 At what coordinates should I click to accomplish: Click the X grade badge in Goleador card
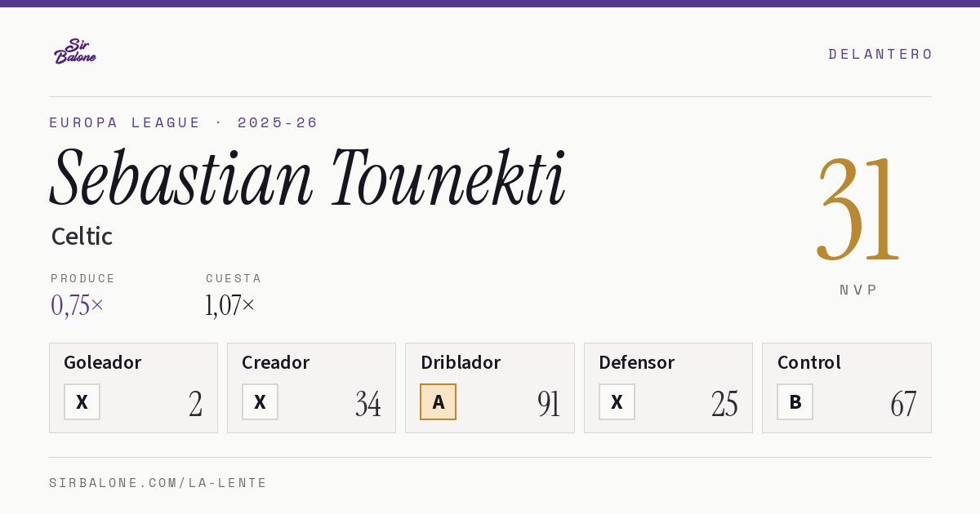(82, 401)
